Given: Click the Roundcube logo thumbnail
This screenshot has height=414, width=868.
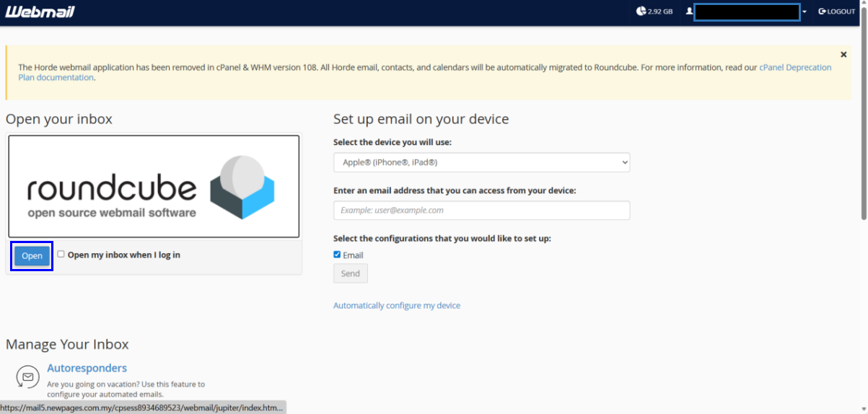Looking at the screenshot, I should point(154,187).
